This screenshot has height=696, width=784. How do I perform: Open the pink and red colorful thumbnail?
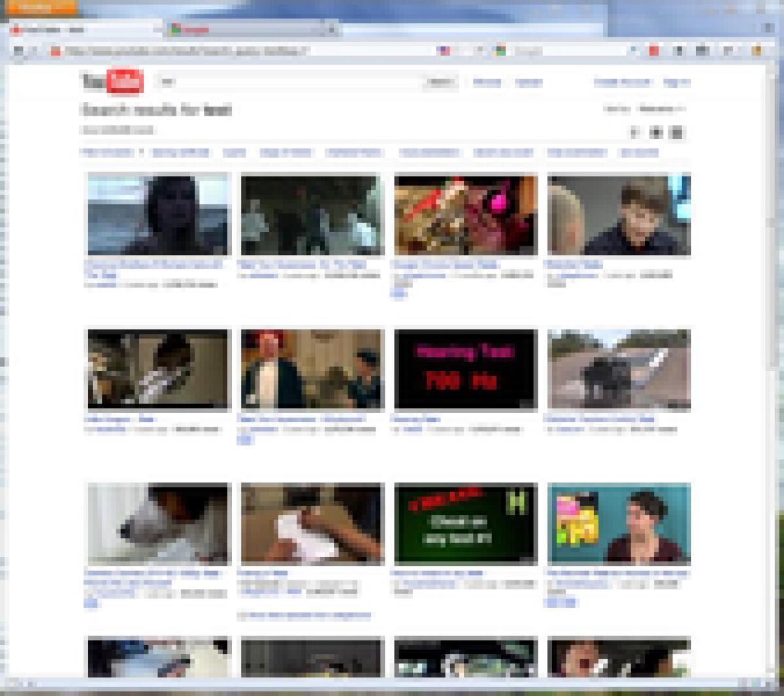[x=466, y=214]
